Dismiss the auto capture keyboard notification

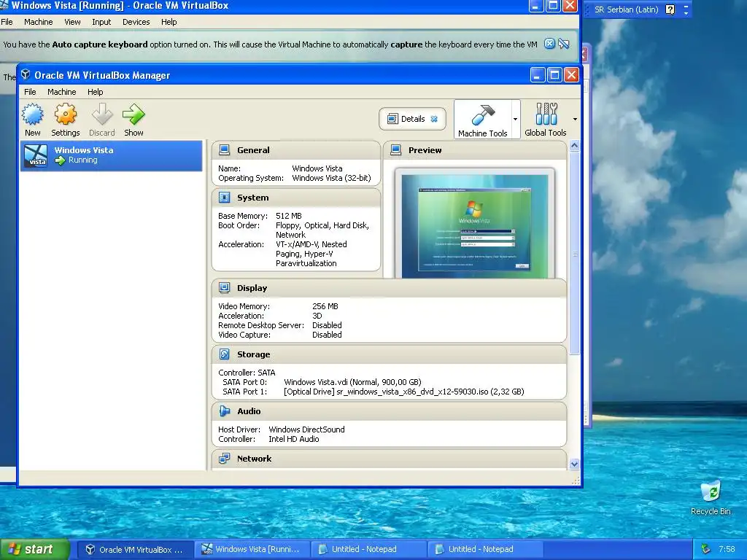click(549, 44)
